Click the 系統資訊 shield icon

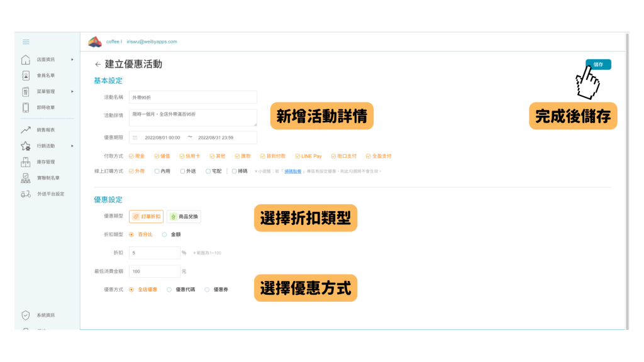[26, 315]
